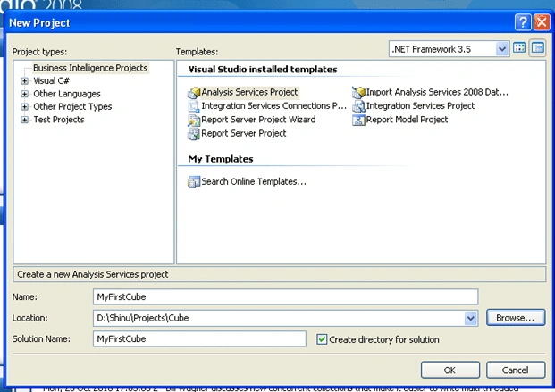Click the Report Server Project Wizard icon
This screenshot has width=555, height=392.
tap(194, 120)
